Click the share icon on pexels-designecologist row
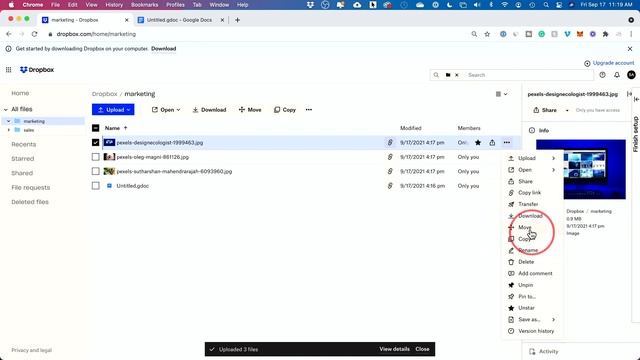Viewport: 640px width, 360px height. point(492,142)
